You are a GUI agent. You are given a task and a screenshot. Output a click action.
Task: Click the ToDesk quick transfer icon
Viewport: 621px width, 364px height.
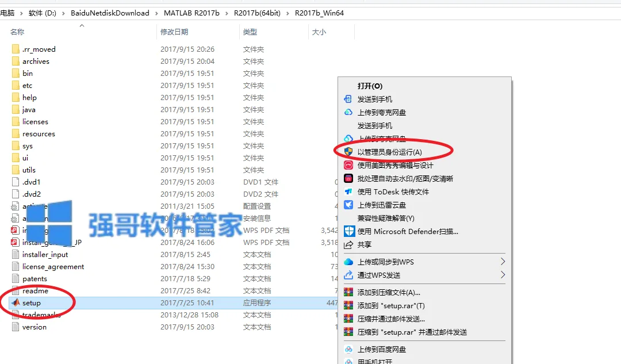(x=348, y=191)
